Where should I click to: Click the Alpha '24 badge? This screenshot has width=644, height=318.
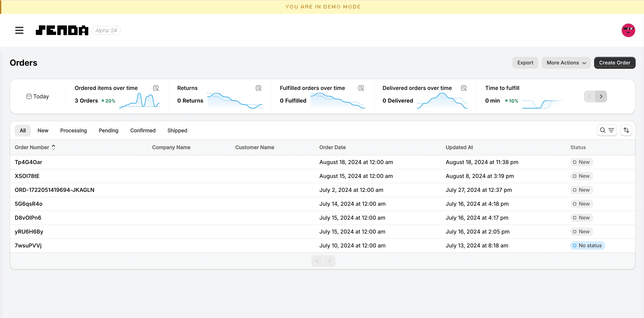coord(106,31)
